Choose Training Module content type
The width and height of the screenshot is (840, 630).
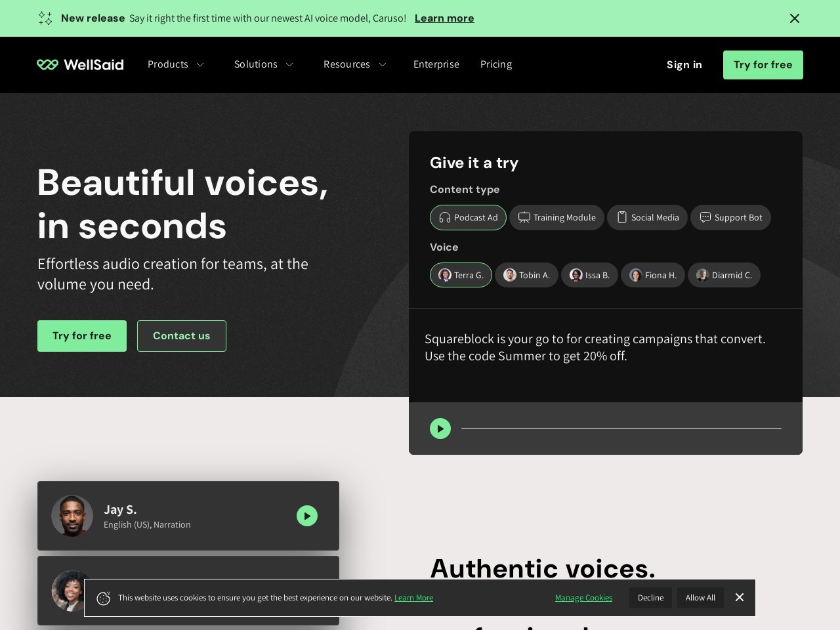coord(556,218)
